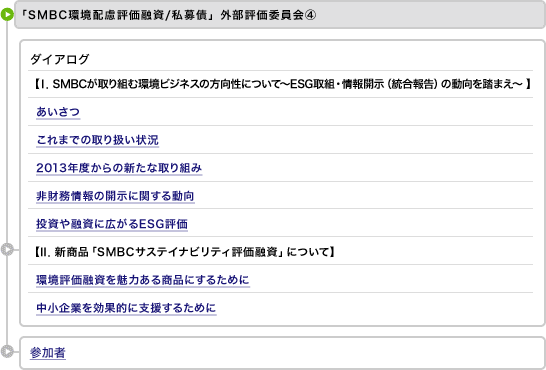
Task: Click the 「SMBC環境配慮評価融資/私募債」外部評価委員会④ header bar
Action: (280, 15)
